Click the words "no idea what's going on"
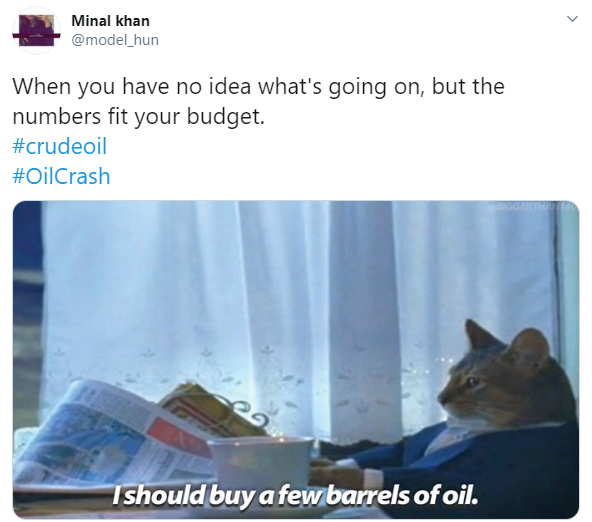 click(x=298, y=86)
